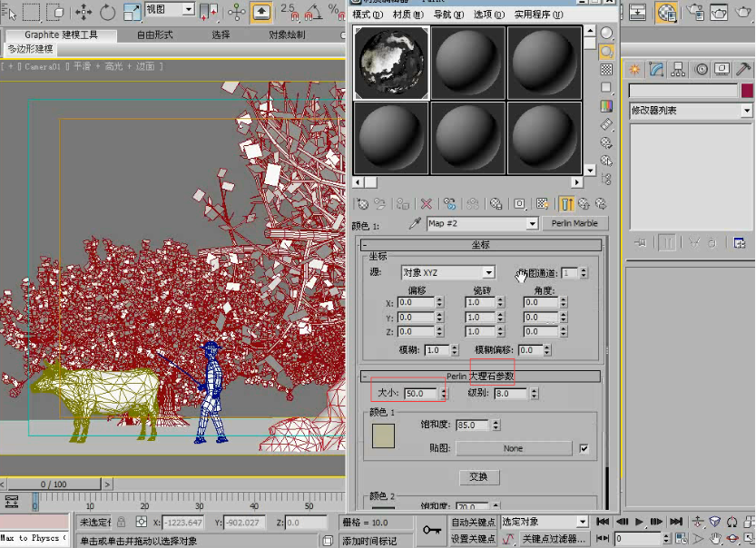Expand the 多边形建模 panel
The image size is (756, 548).
[30, 49]
